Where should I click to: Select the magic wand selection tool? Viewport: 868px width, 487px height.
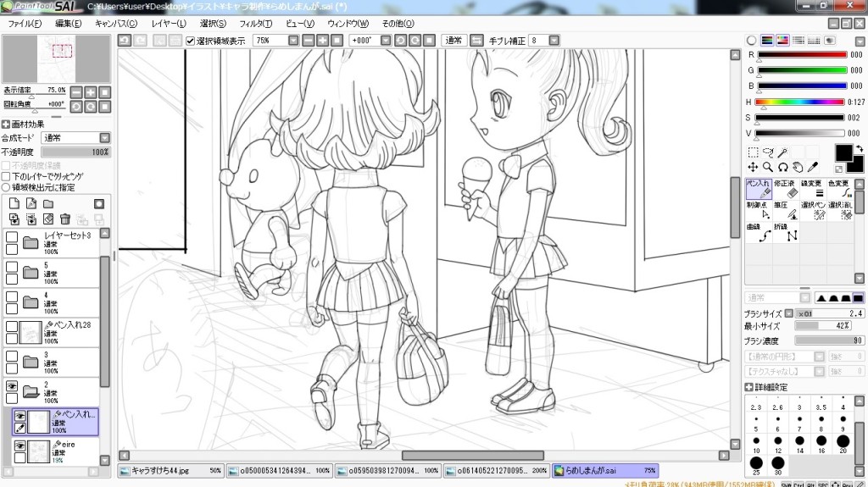tap(782, 152)
